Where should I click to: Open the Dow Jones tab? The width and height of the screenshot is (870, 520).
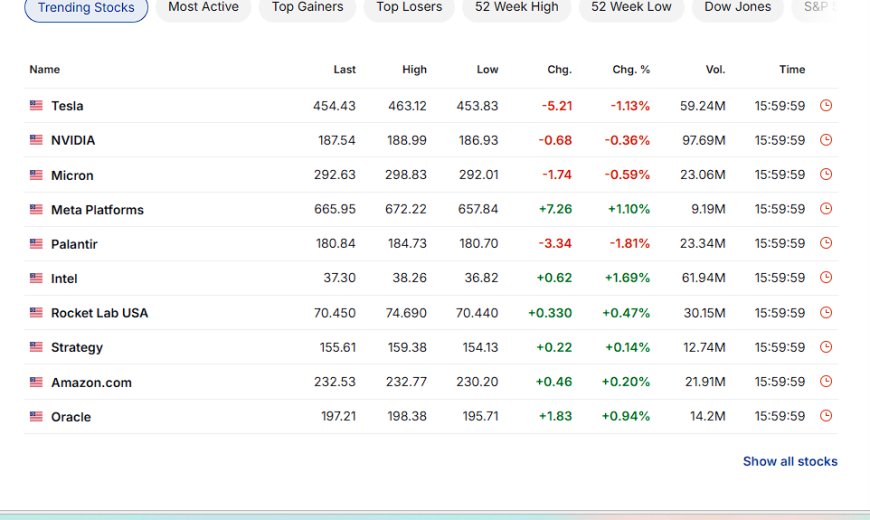[x=738, y=7]
